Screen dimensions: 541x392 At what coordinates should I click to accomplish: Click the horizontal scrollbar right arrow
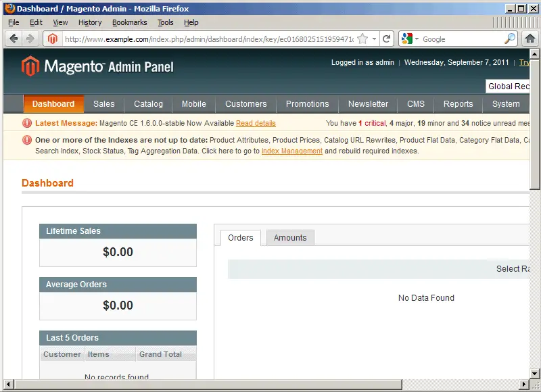tap(525, 384)
